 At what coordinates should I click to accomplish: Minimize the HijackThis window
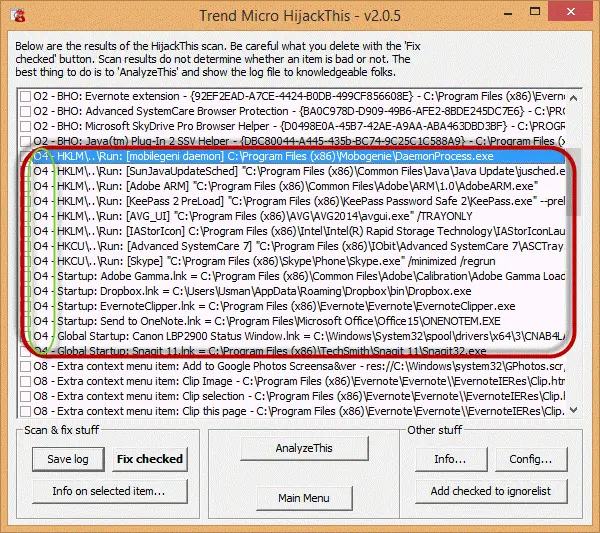[x=508, y=13]
